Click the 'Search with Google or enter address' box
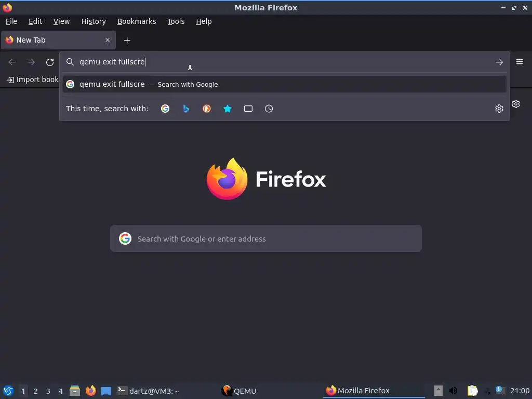532x399 pixels. (266, 238)
